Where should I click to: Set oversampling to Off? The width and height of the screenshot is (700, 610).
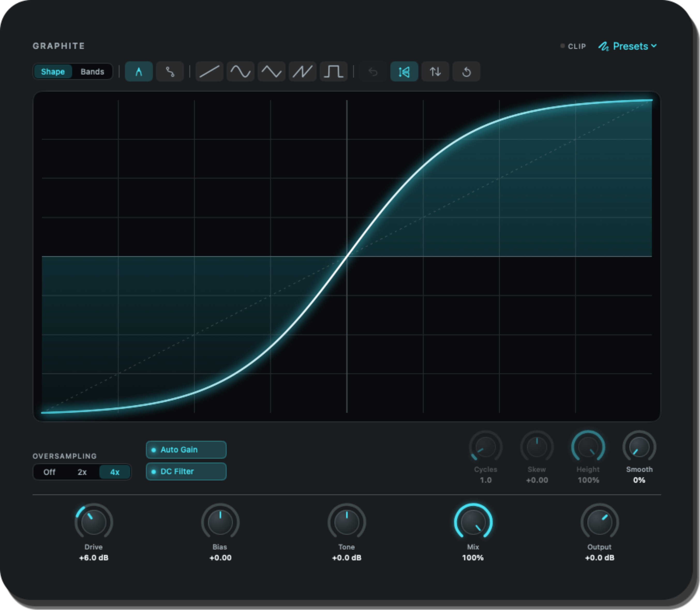[49, 472]
